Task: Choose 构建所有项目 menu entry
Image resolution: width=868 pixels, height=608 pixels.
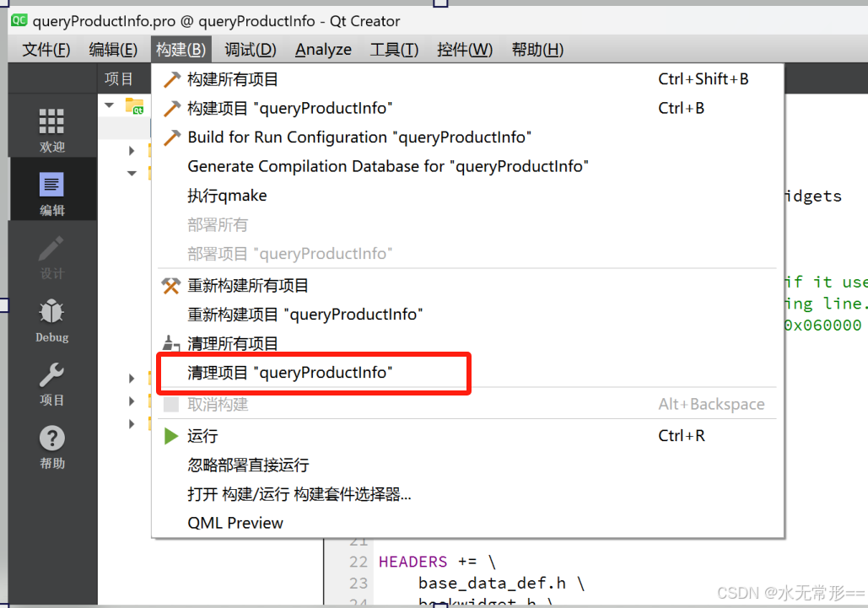Action: point(467,79)
